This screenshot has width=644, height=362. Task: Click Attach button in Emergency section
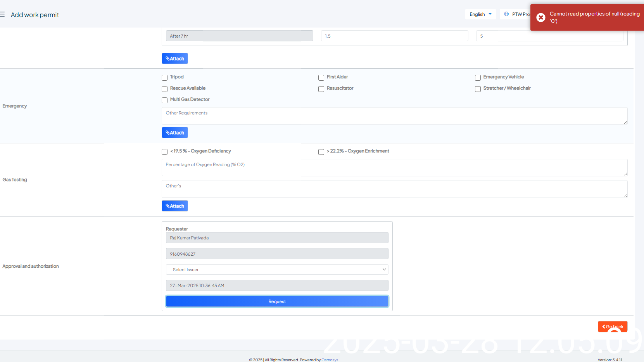[174, 133]
